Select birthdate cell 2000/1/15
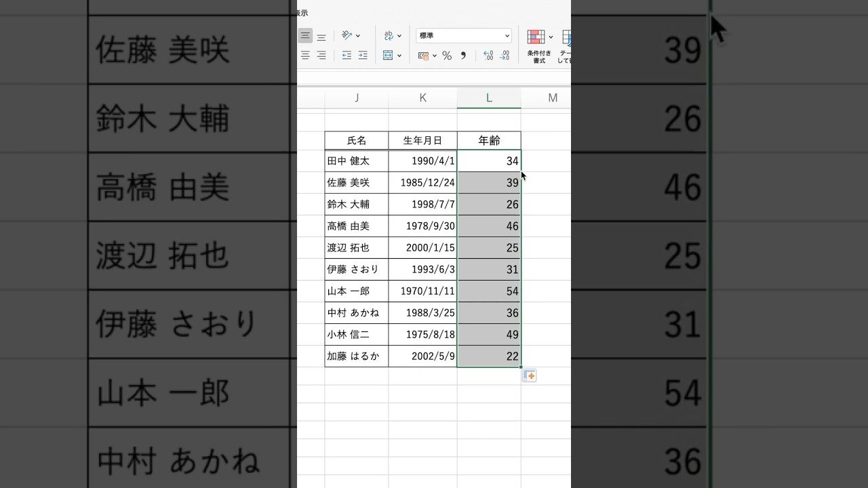This screenshot has width=868, height=488. click(422, 247)
